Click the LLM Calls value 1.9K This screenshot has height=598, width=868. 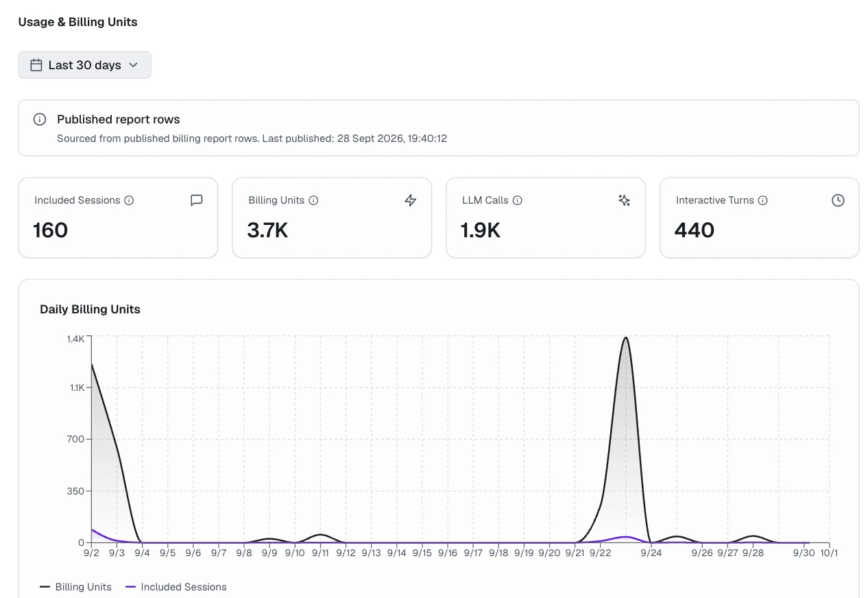coord(481,230)
